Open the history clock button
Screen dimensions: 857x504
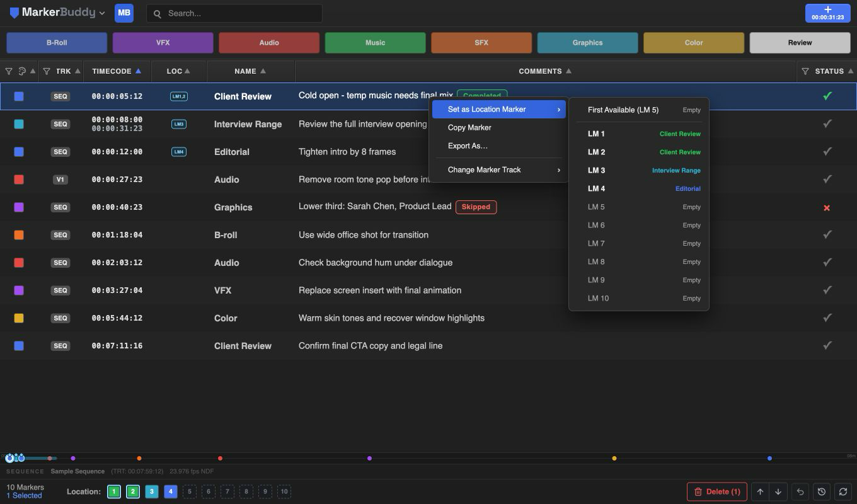point(821,492)
